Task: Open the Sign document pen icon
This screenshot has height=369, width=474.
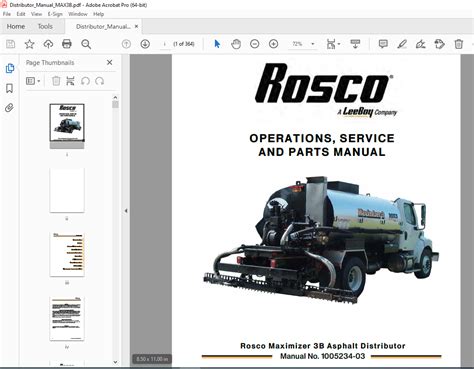Action: (421, 44)
